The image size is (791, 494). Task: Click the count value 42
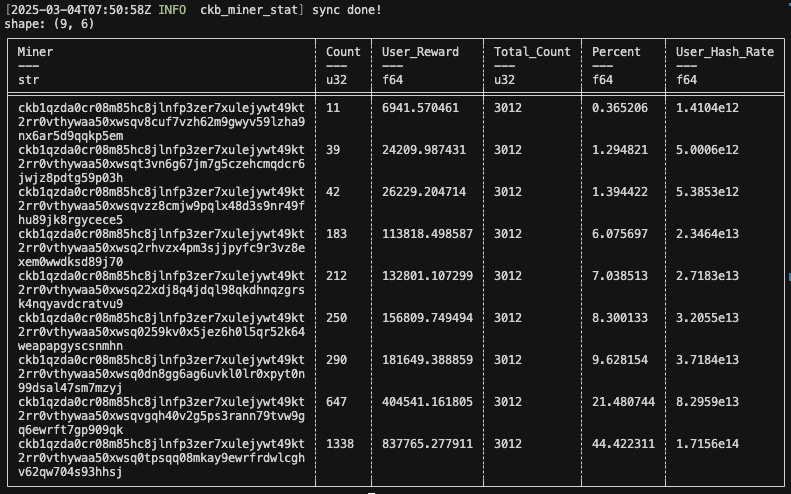(333, 191)
